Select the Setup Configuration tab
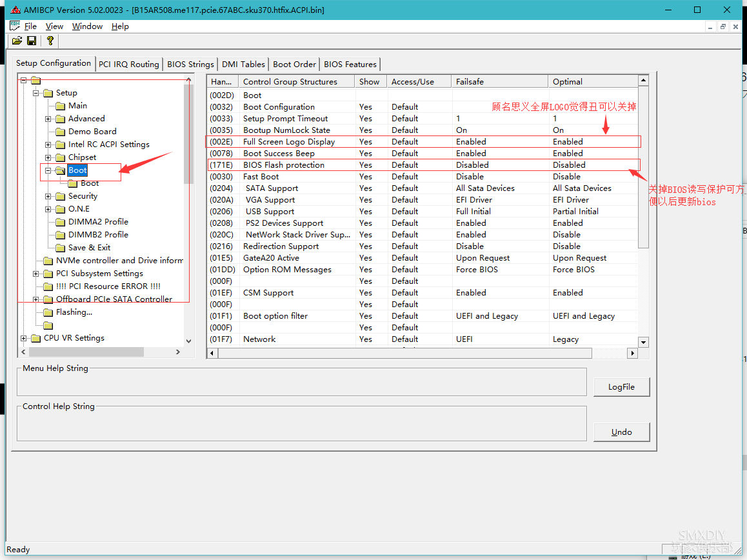 point(54,63)
